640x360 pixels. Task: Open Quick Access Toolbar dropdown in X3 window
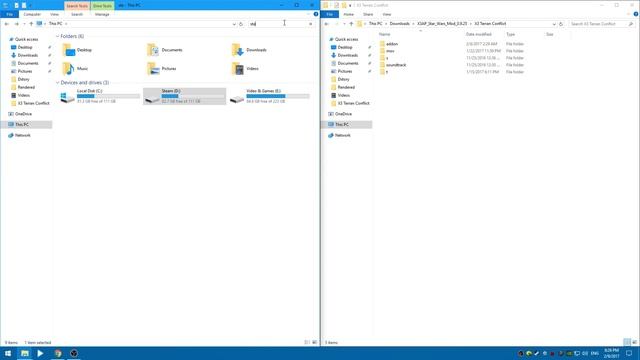tap(350, 5)
